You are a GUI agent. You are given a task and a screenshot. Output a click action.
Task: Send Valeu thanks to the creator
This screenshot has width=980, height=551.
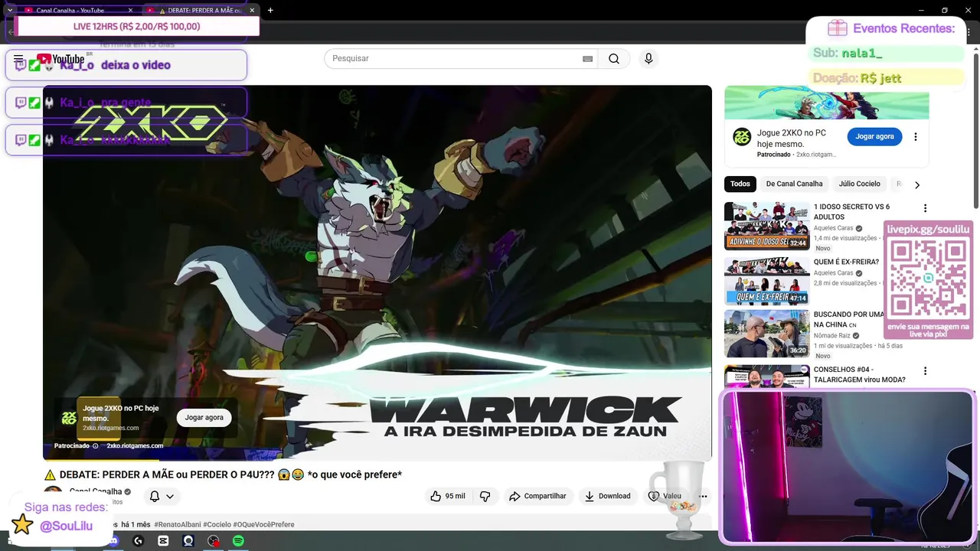(x=664, y=496)
